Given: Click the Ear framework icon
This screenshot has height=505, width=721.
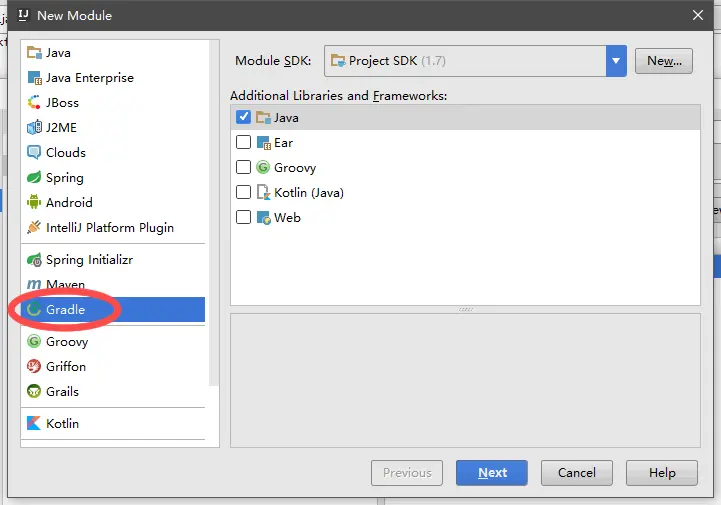Looking at the screenshot, I should [263, 143].
